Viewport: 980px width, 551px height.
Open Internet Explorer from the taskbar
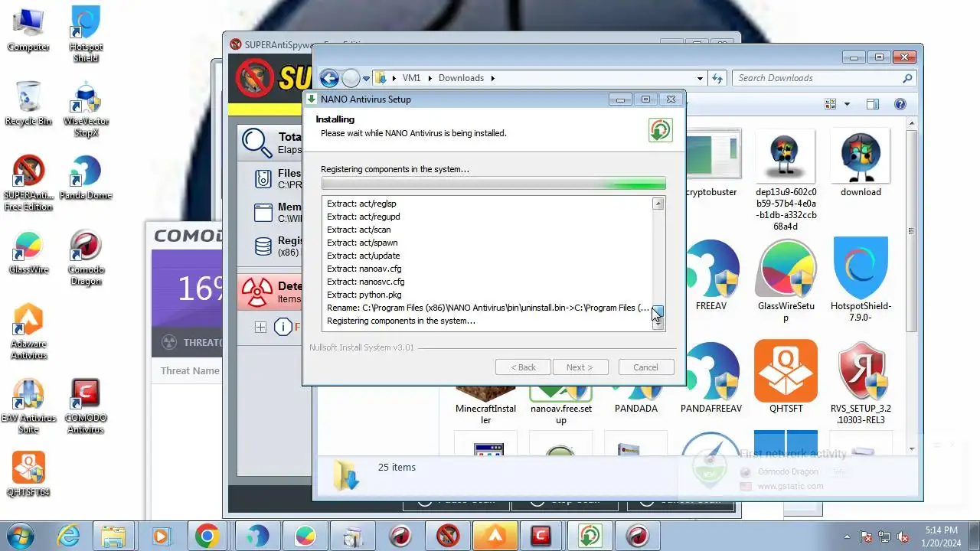[68, 536]
